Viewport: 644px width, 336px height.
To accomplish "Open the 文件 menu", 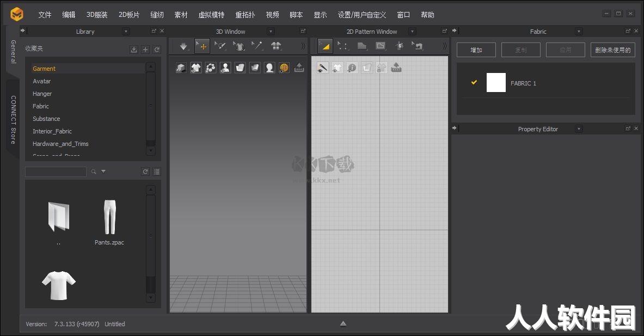I will tap(45, 15).
